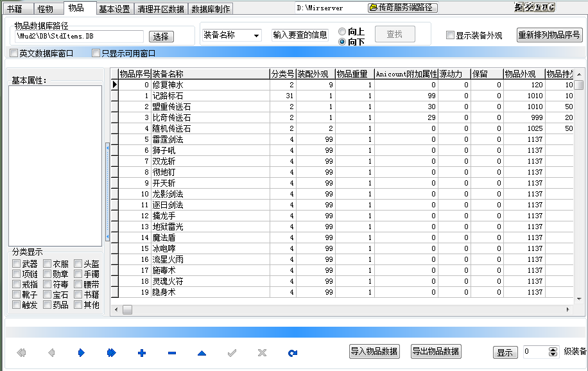Click left panel splitter handle
This screenshot has width=588, height=371.
[x=107, y=192]
